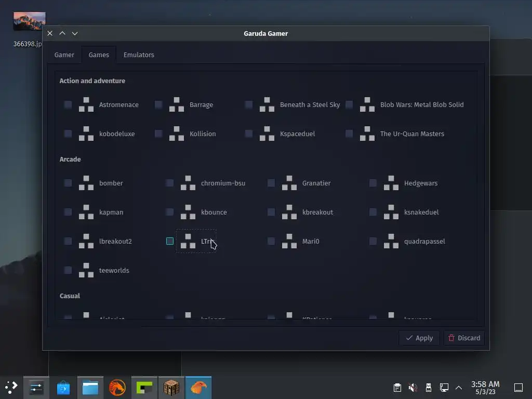Screen dimensions: 532x399
Task: Click the clock showing 3:58 AM
Action: (x=485, y=388)
